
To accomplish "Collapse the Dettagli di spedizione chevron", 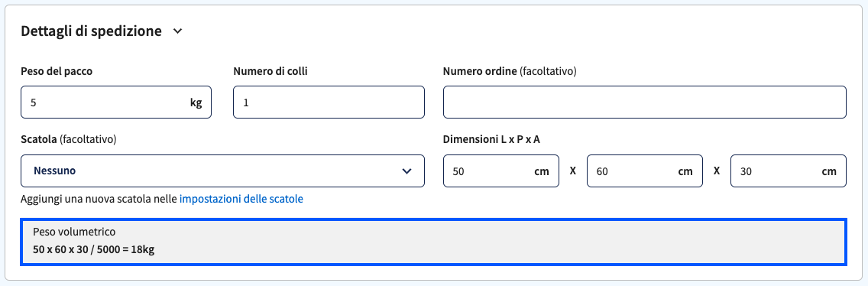I will click(x=177, y=31).
